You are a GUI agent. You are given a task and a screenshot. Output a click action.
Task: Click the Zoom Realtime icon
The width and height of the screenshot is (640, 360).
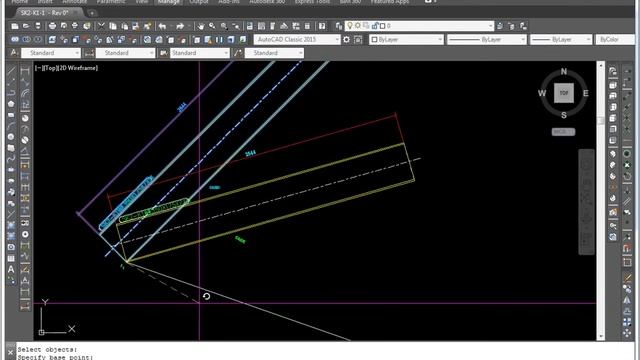tap(212, 26)
